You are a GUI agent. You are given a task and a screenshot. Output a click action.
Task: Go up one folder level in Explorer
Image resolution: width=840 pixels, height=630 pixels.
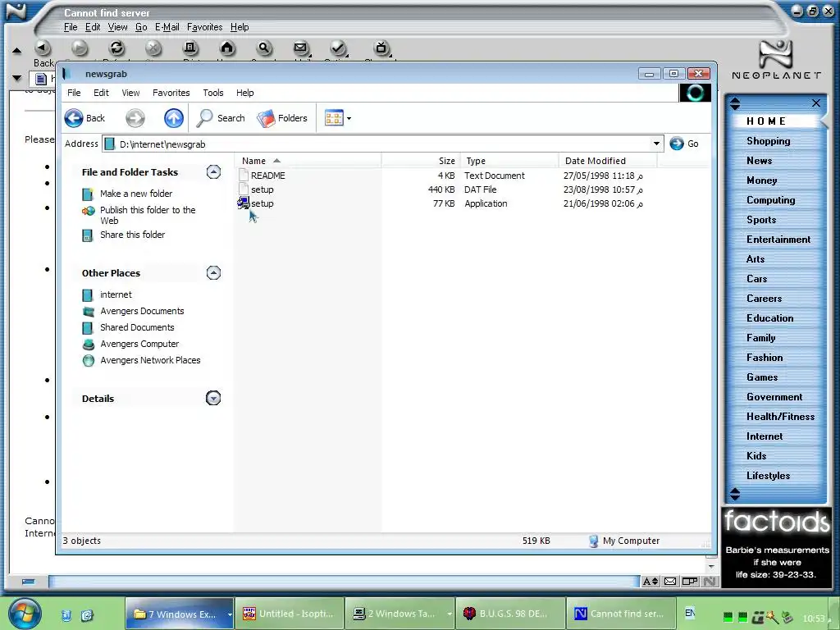[174, 118]
